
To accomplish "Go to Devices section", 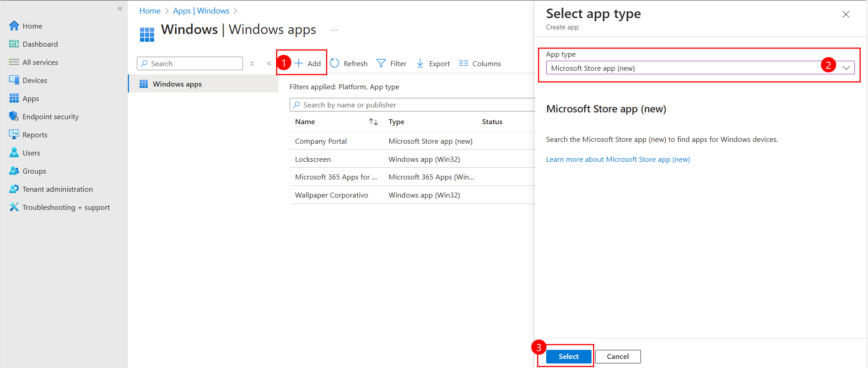I will [28, 80].
